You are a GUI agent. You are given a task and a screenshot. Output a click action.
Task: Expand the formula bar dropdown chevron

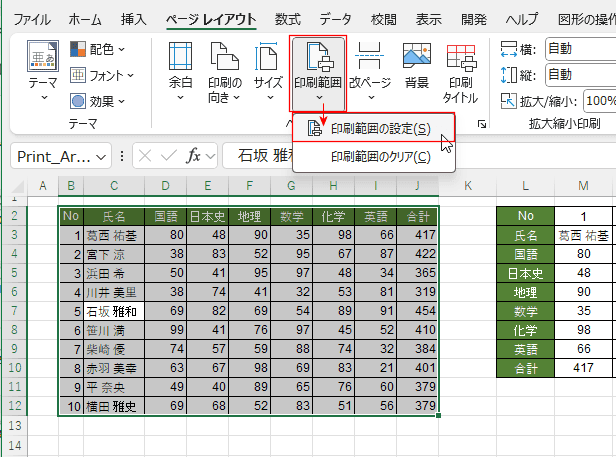click(x=211, y=156)
